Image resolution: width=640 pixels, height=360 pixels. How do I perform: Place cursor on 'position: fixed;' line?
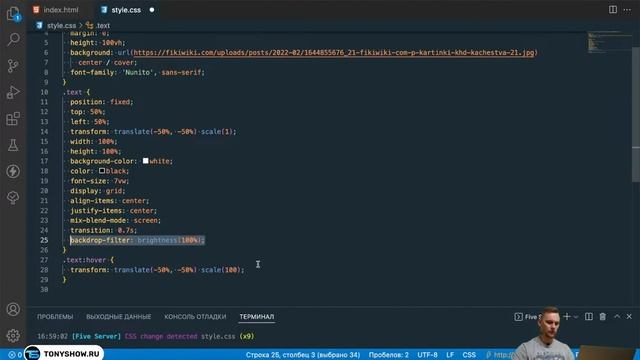[x=101, y=102]
